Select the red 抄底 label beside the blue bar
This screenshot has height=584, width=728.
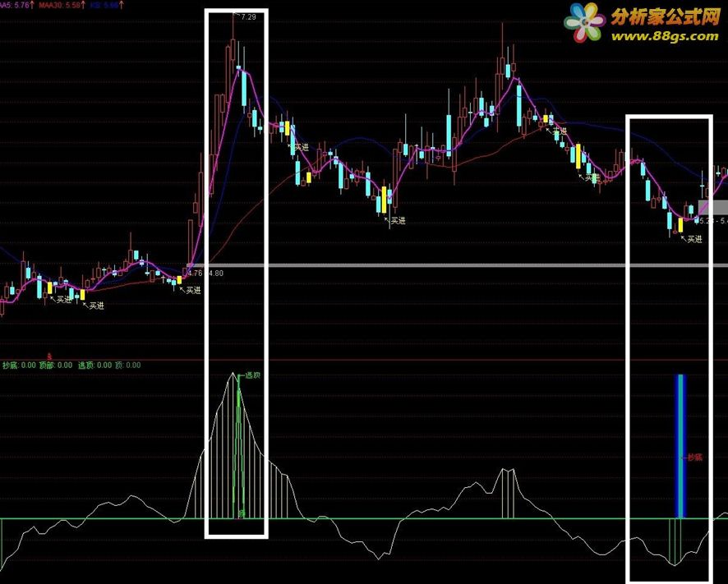[x=694, y=458]
